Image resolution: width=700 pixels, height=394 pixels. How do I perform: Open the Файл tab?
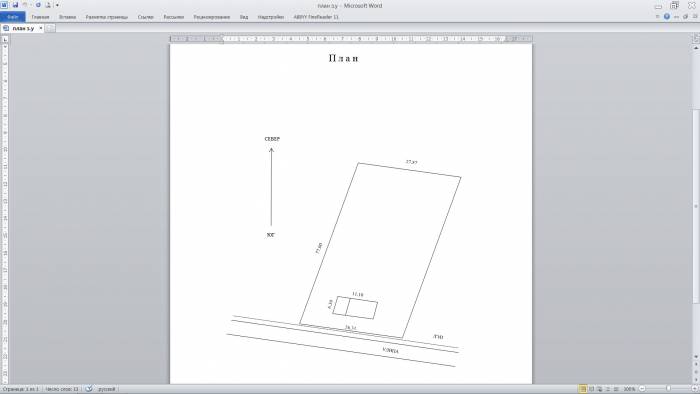click(12, 17)
